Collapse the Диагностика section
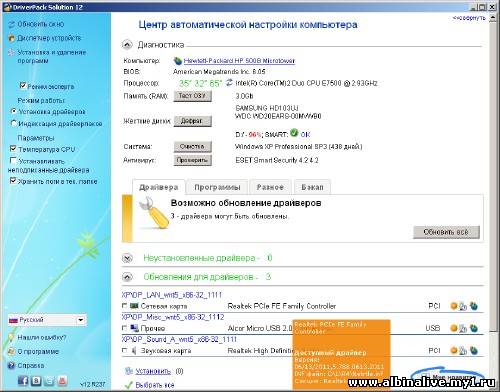500x392 pixels. coord(127,45)
